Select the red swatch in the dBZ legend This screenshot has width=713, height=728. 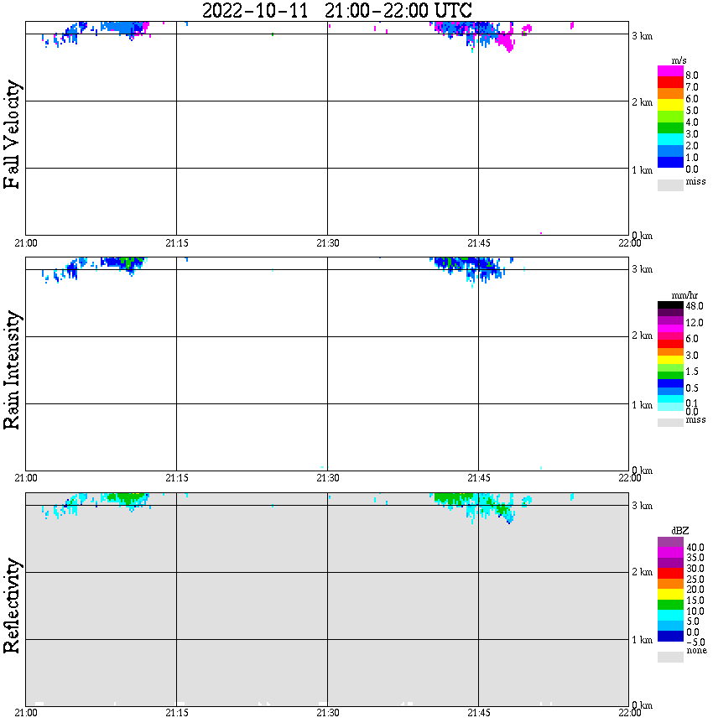tap(670, 574)
